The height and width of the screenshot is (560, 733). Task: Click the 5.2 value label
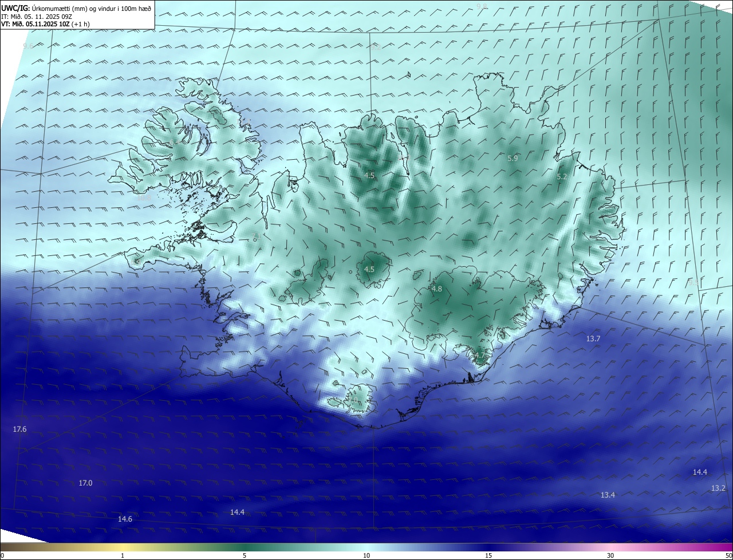pyautogui.click(x=562, y=177)
